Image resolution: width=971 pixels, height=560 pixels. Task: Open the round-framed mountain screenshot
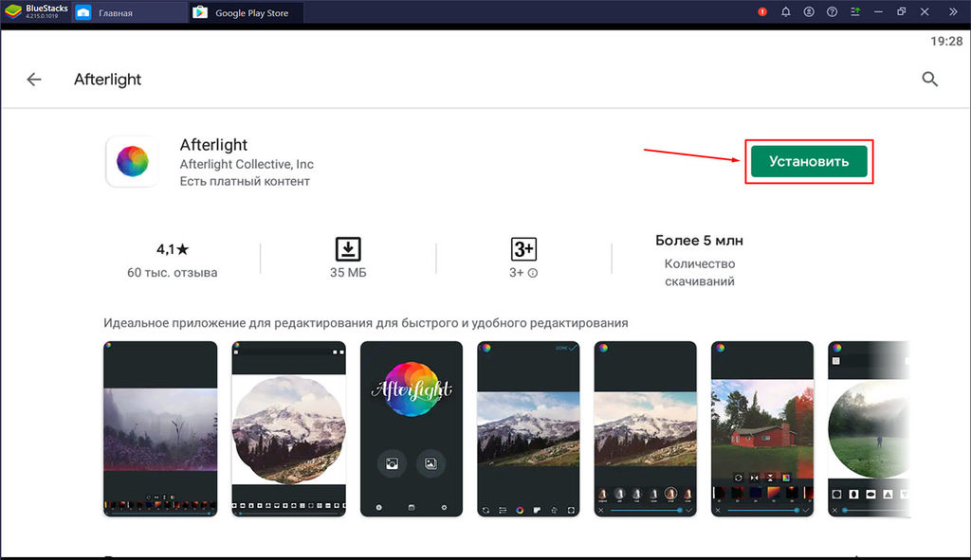288,429
